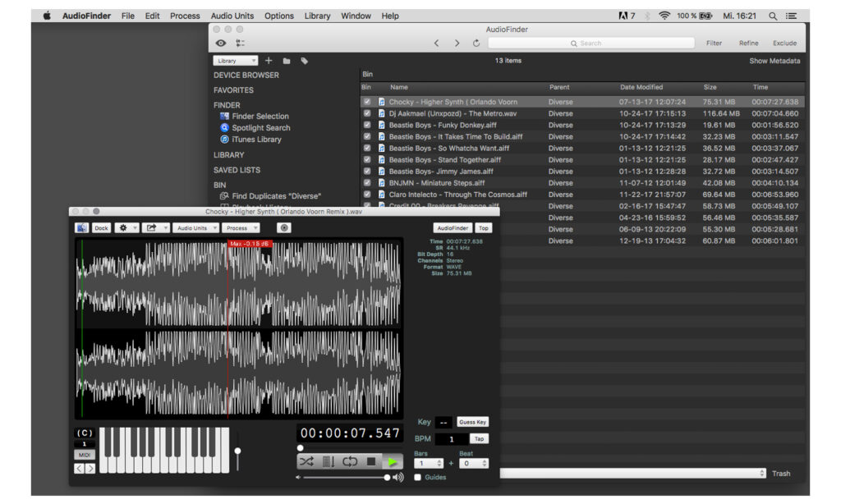The height and width of the screenshot is (504, 841).
Task: Open the dropdown arrows left of Trash
Action: click(761, 474)
